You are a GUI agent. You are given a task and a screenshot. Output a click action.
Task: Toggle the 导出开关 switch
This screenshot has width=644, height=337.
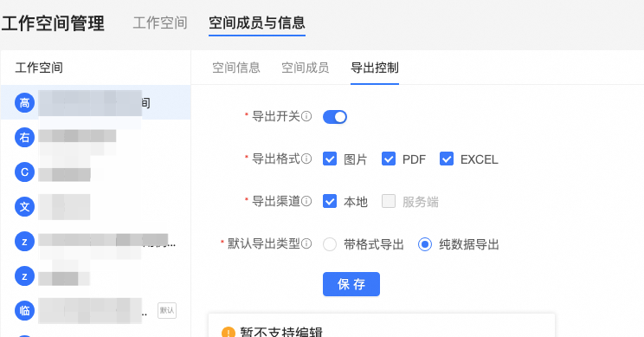coord(335,117)
